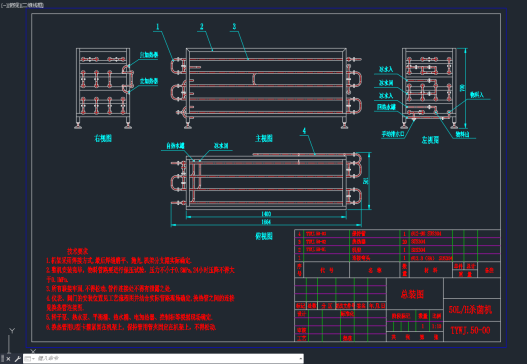This screenshot has height=364, width=527.
Task: Select drawing number TYWJ.50-00
Action: [470, 330]
